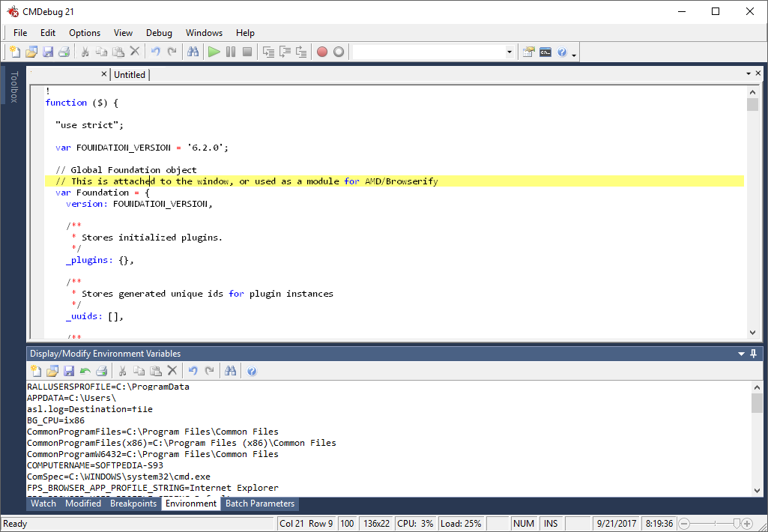The height and width of the screenshot is (532, 768).
Task: Pin the Environment Variables panel
Action: click(752, 354)
